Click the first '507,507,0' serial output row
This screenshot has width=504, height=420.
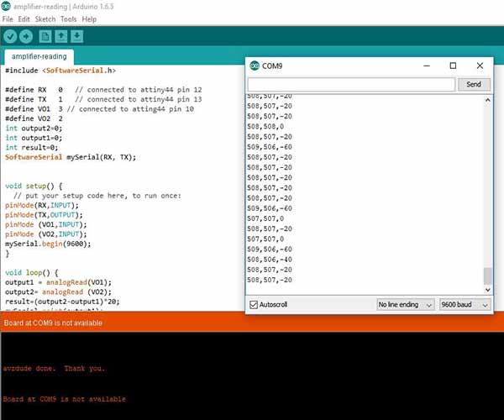[x=265, y=219]
